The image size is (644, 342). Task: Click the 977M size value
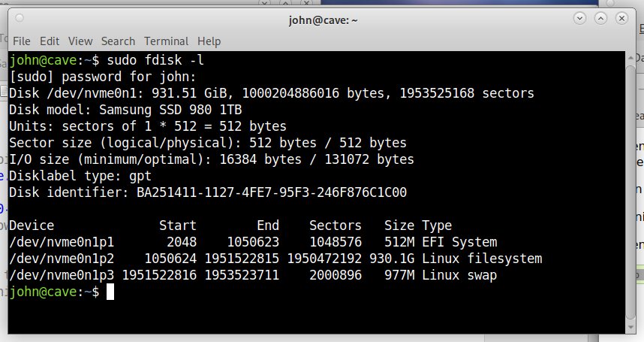399,275
